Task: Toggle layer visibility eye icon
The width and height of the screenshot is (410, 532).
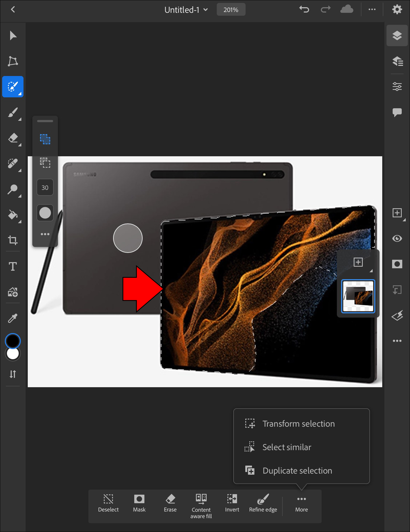Action: (397, 238)
